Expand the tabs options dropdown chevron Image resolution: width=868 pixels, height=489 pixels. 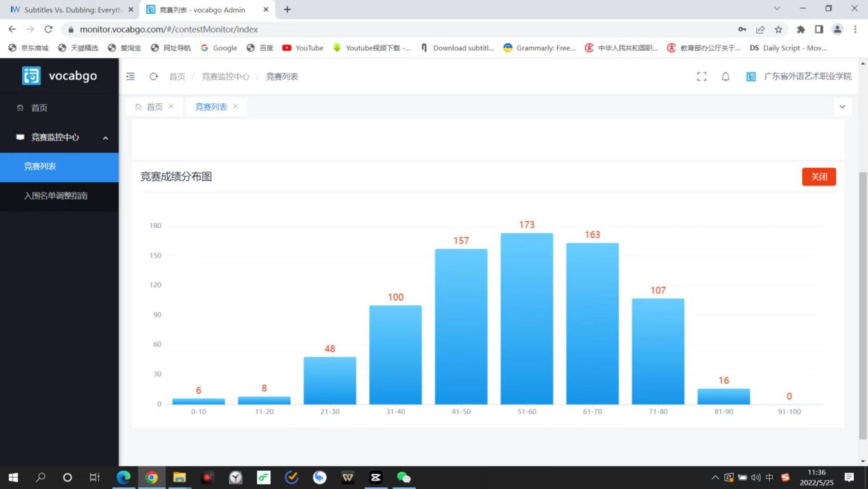point(842,107)
